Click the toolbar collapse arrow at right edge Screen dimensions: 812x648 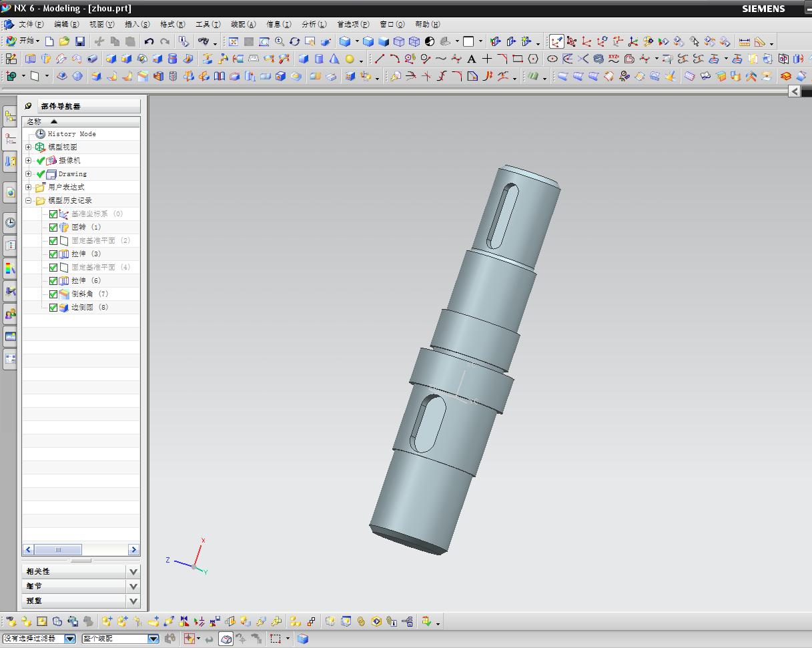coord(794,91)
